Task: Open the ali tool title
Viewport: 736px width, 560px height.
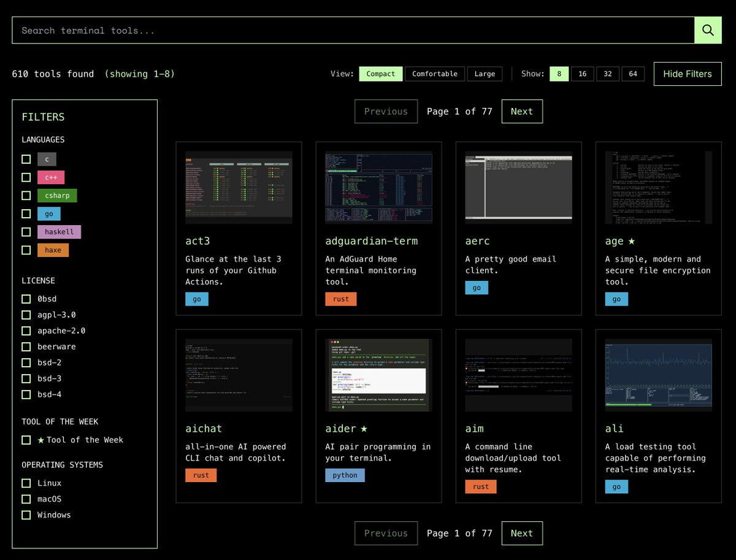Action: [615, 429]
